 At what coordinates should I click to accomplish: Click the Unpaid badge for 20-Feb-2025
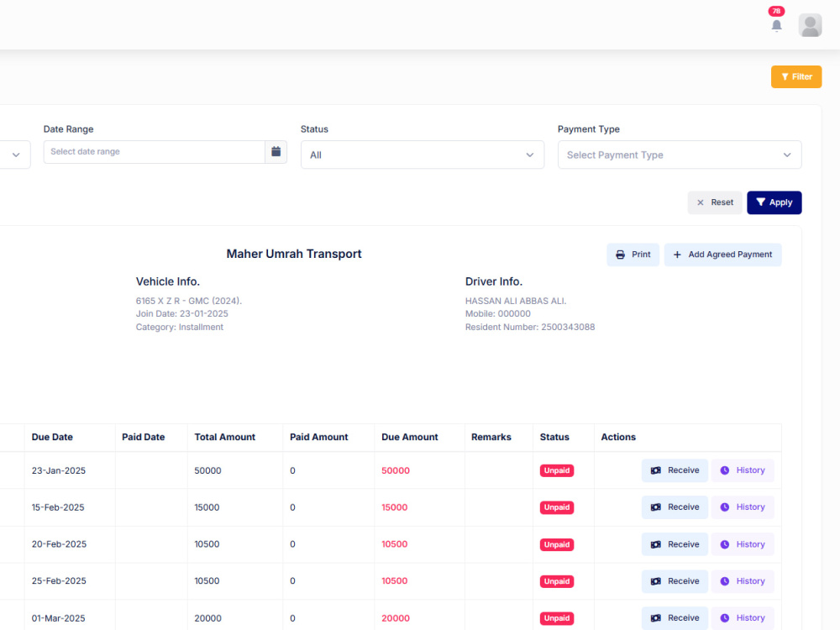(x=557, y=544)
